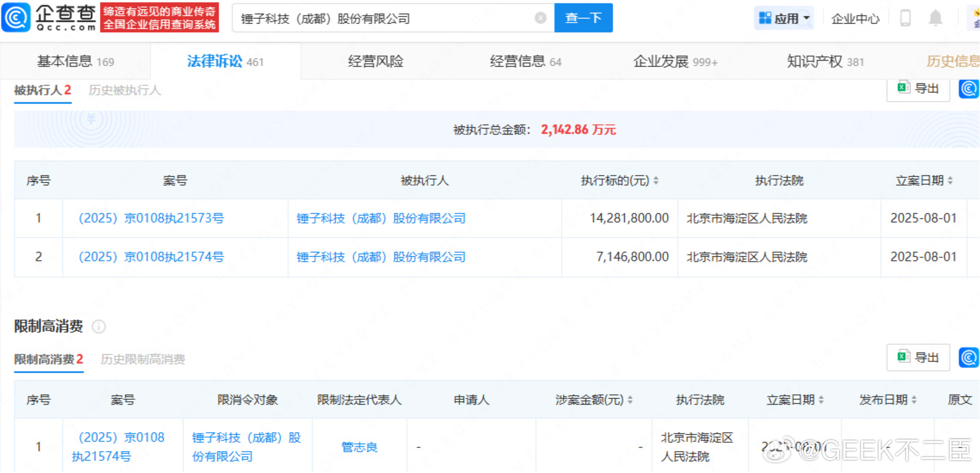Sort 被执行人 table by 立案日期
Image resolution: width=980 pixels, height=473 pixels.
(950, 181)
